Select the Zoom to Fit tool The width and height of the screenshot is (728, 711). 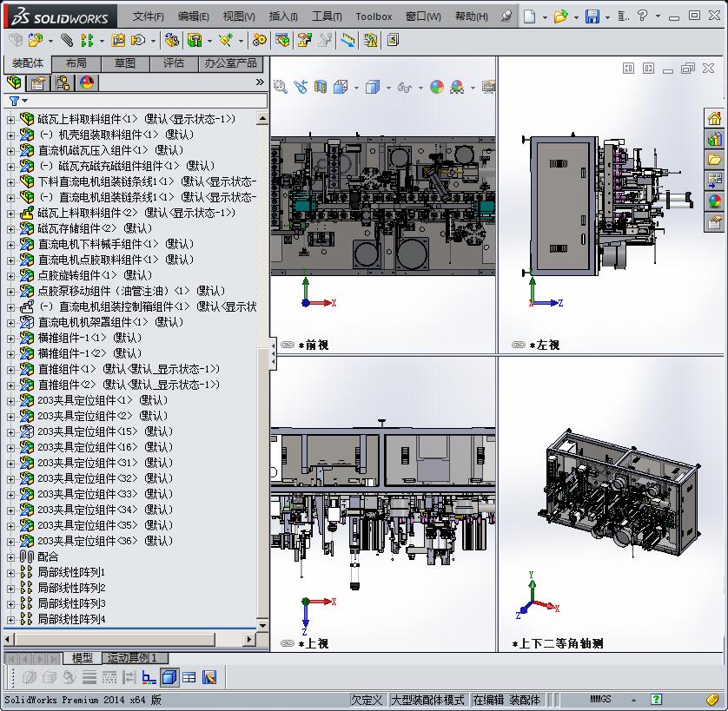tap(280, 87)
